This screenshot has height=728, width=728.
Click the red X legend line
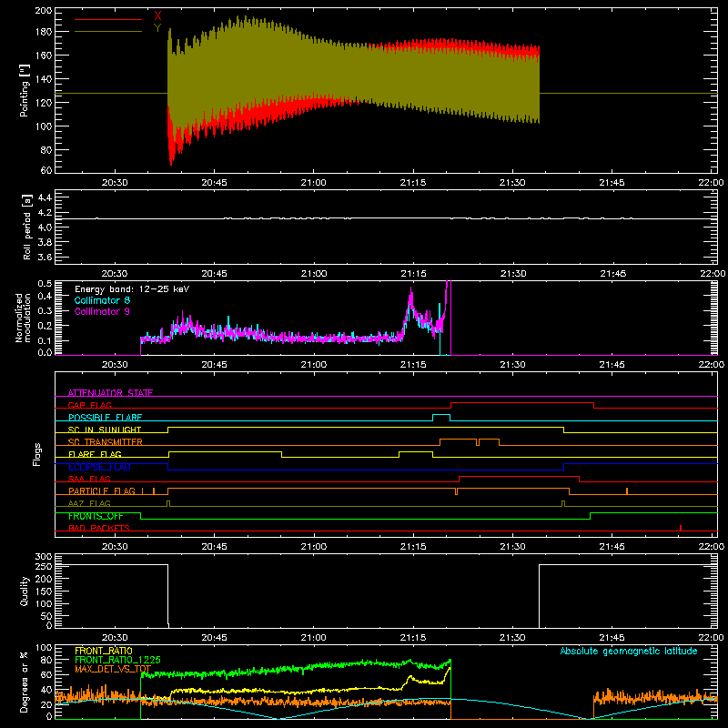pyautogui.click(x=108, y=19)
